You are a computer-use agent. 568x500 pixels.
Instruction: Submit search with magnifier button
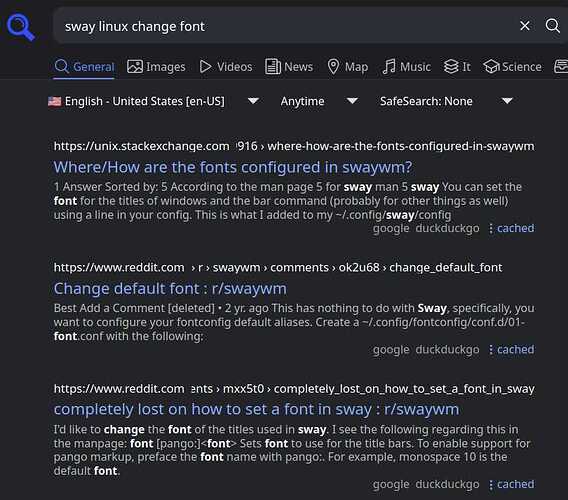[553, 26]
